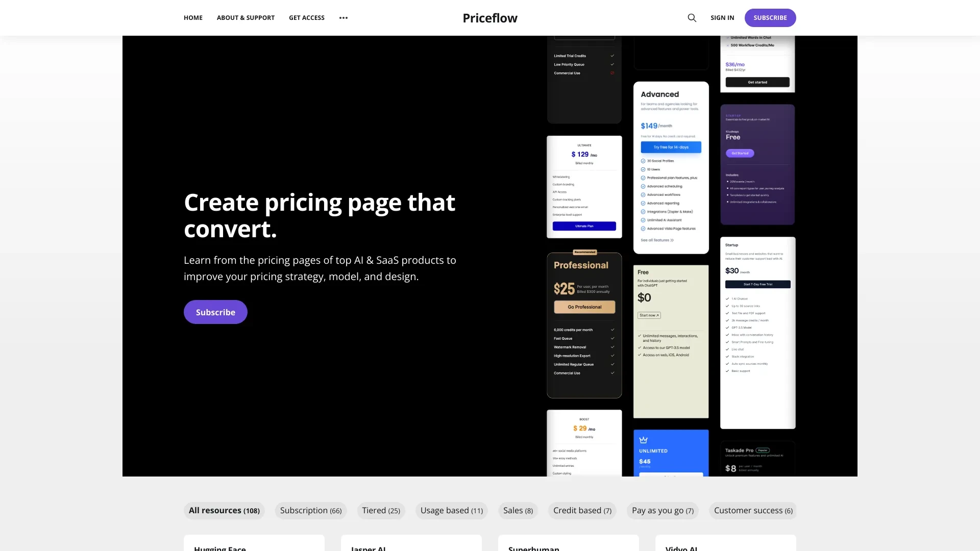This screenshot has height=551, width=980.
Task: Select the 'Subscription (66)' filter tab
Action: [310, 510]
